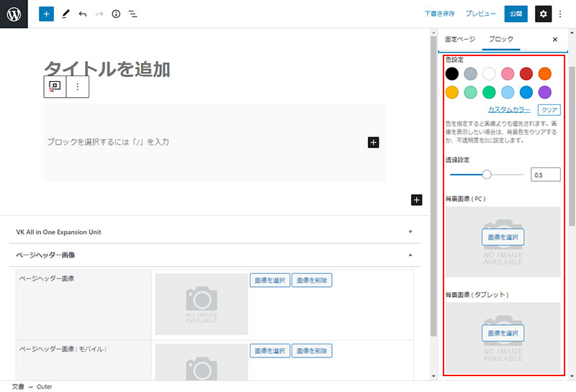The height and width of the screenshot is (392, 576).
Task: Open the list view outline icon
Action: (x=132, y=14)
